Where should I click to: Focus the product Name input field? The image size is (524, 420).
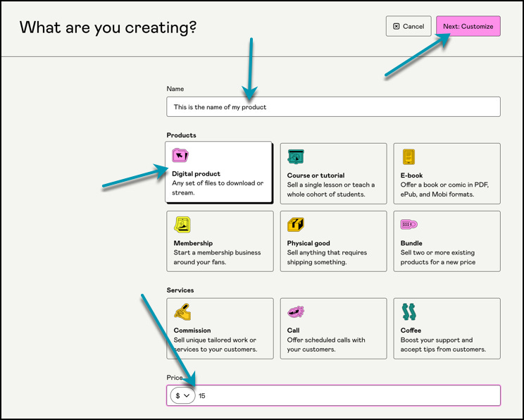tap(333, 106)
